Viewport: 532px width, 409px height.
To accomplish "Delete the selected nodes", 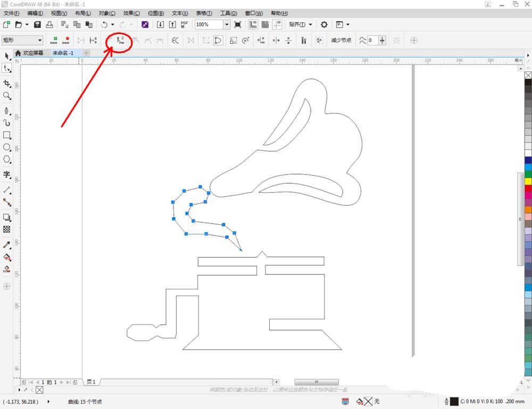I will [66, 40].
